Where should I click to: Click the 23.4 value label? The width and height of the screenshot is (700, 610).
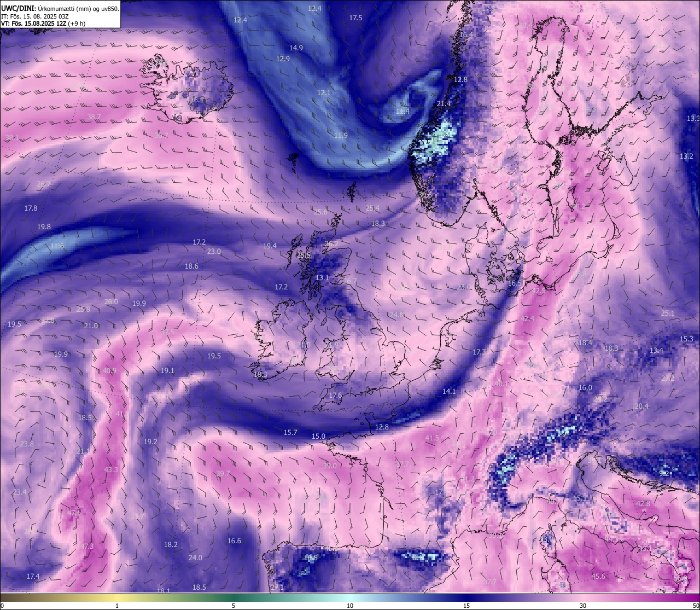[x=19, y=492]
